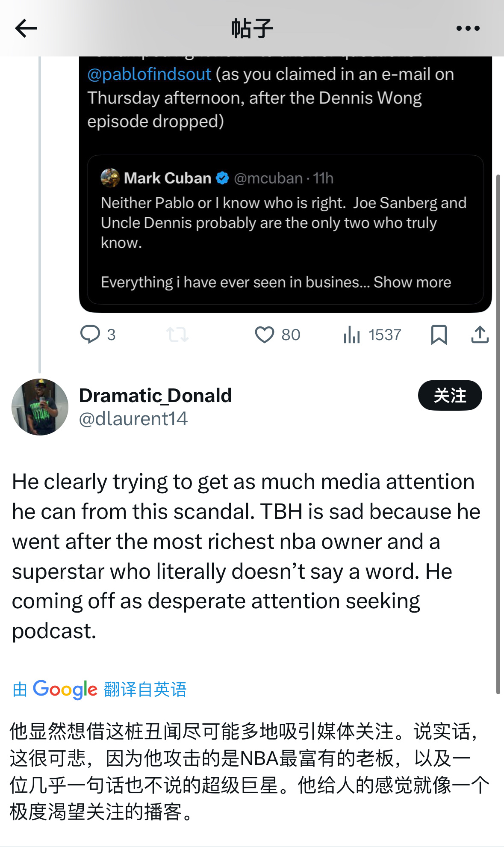
Task: Tap the repost arrows icon
Action: pos(177,335)
